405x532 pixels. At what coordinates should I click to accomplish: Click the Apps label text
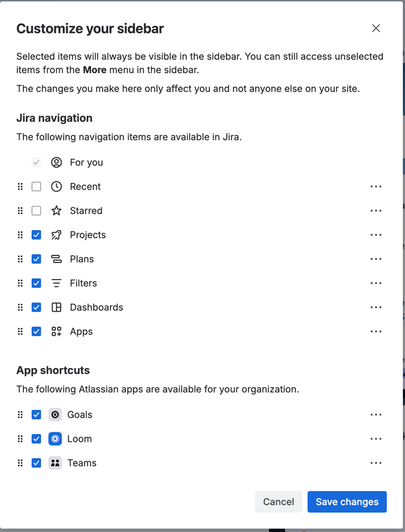(x=82, y=331)
